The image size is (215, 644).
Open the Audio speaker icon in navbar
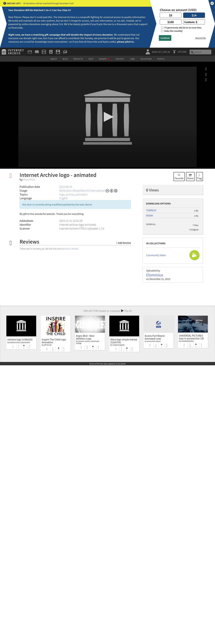(x=51, y=52)
